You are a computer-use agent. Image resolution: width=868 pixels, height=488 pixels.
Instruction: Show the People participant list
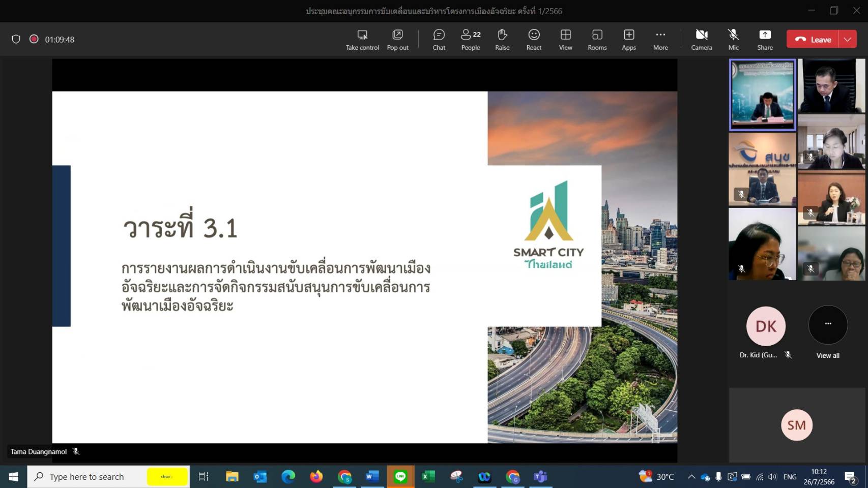coord(471,40)
